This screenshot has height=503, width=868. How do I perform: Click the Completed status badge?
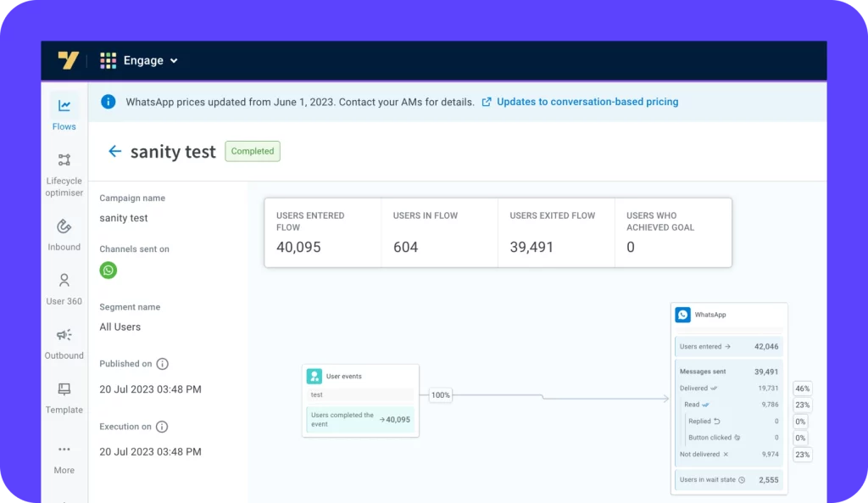pyautogui.click(x=252, y=151)
